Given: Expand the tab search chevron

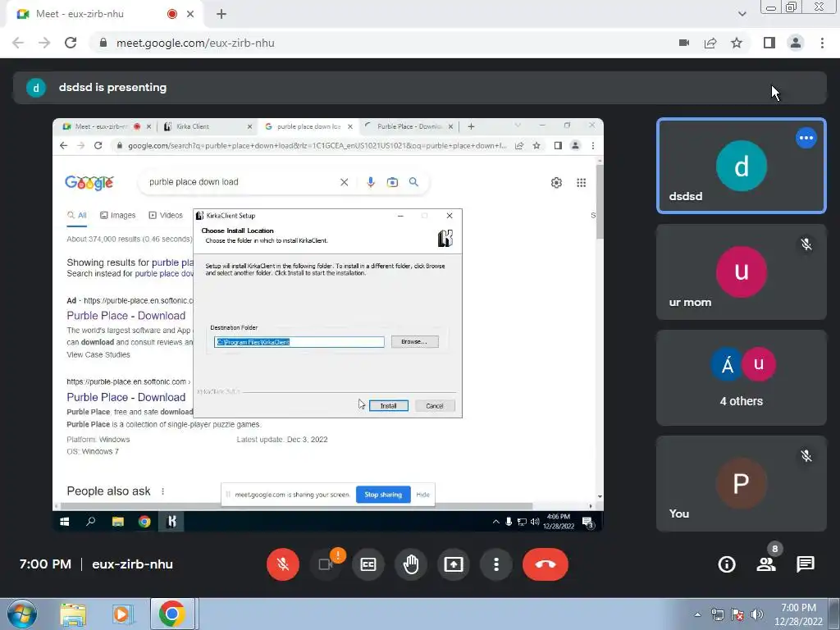Looking at the screenshot, I should (742, 14).
